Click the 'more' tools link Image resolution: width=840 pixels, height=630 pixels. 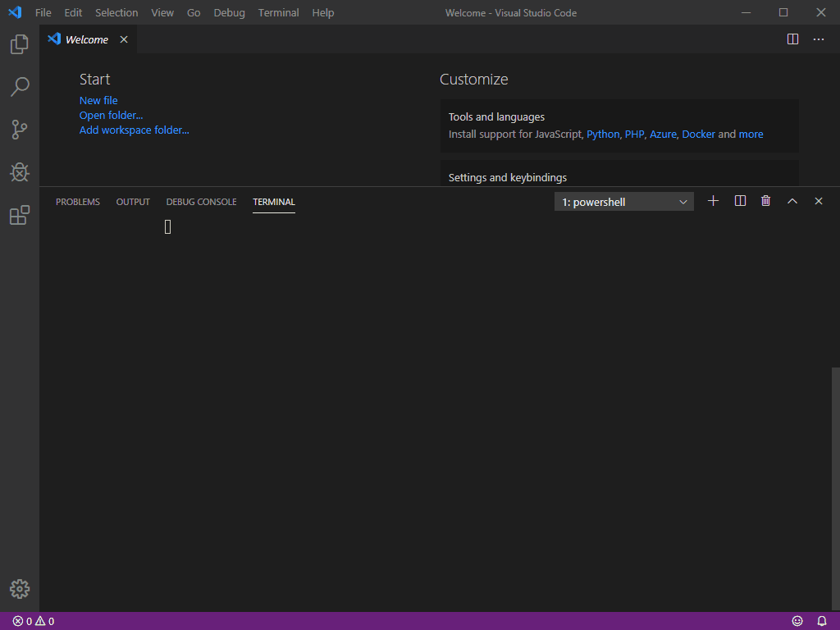click(751, 135)
